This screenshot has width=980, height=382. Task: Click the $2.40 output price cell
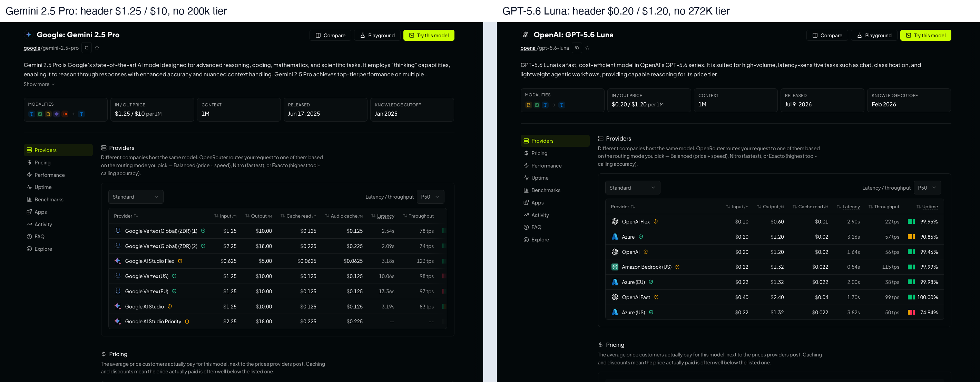pos(777,297)
